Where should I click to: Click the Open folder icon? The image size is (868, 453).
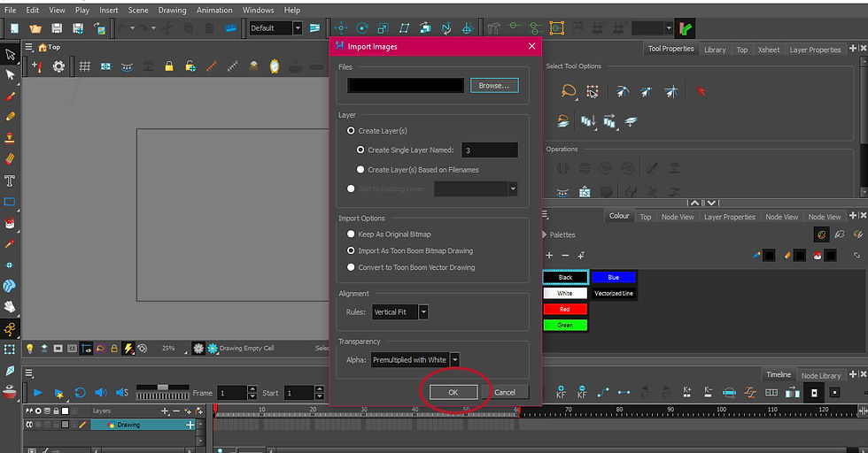point(35,28)
